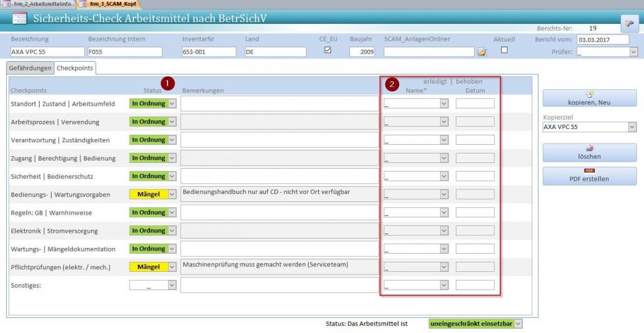The image size is (644, 333).
Task: Open status dropdown for Verantwortung | Zuständigkeiten
Action: click(x=172, y=140)
